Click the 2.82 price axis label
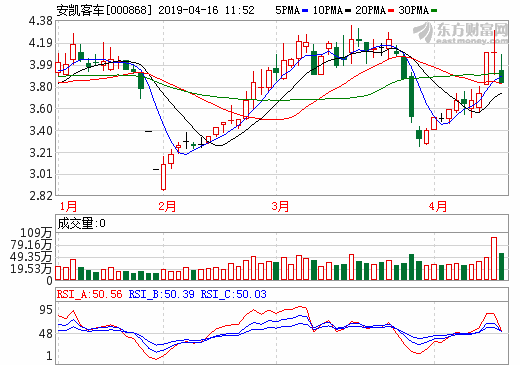This screenshot has width=520, height=365. coord(41,196)
